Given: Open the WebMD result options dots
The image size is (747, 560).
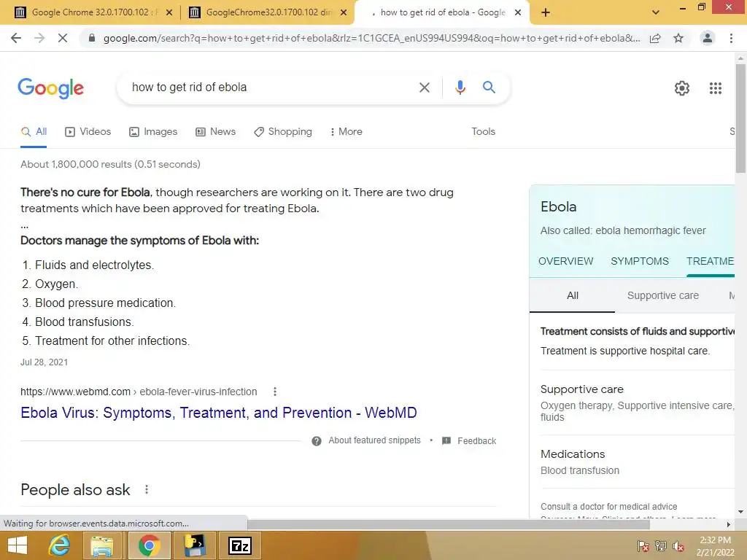Looking at the screenshot, I should click(274, 392).
